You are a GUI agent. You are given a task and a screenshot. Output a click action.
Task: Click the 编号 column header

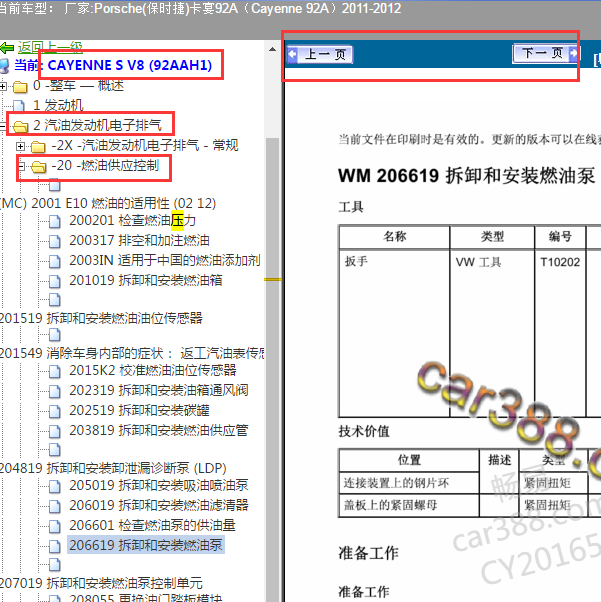coord(560,236)
